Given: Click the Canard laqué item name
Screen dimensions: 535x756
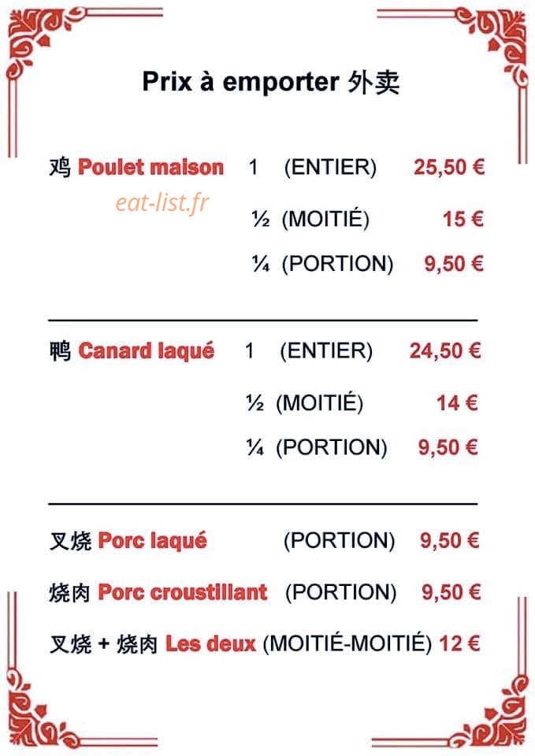Looking at the screenshot, I should 147,350.
